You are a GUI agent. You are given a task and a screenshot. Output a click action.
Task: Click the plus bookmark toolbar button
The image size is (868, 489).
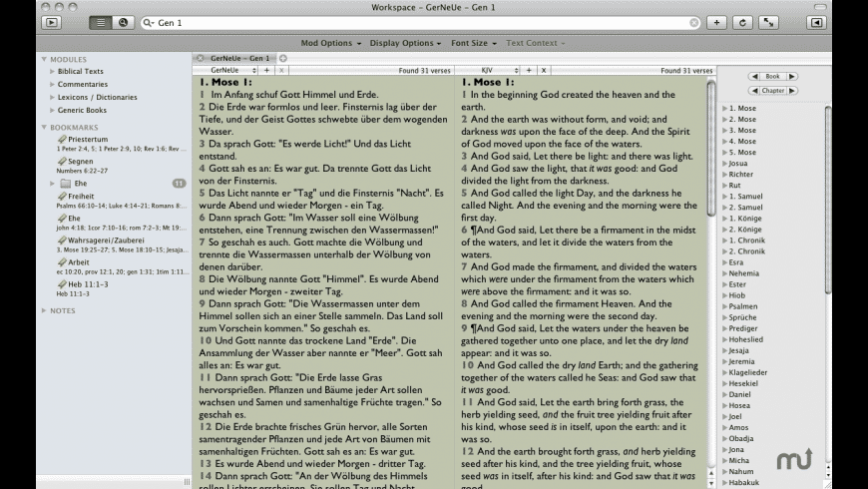716,23
